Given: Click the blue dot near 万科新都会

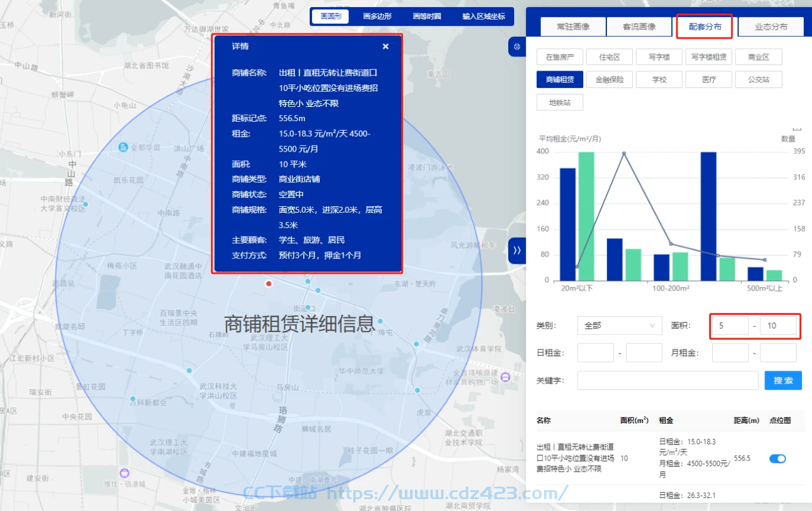Looking at the screenshot, I should (133, 399).
